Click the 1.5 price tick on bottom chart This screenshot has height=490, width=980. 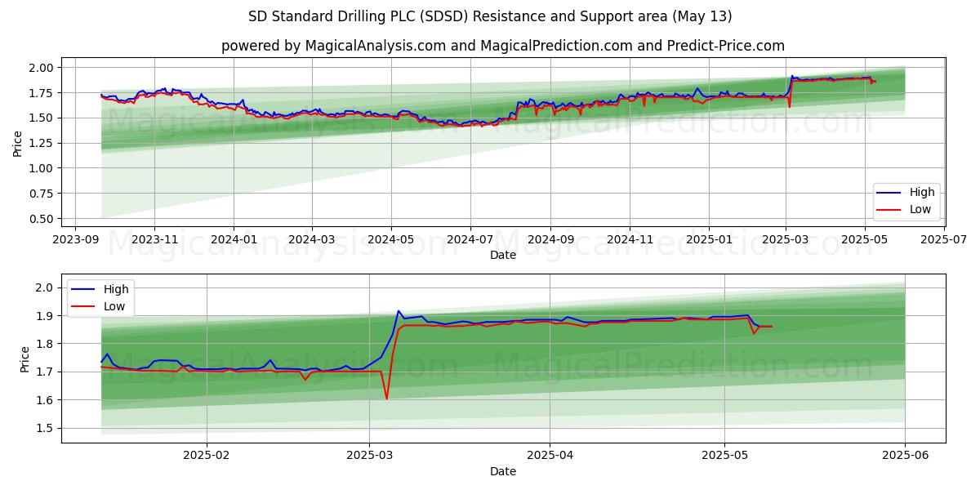point(46,428)
